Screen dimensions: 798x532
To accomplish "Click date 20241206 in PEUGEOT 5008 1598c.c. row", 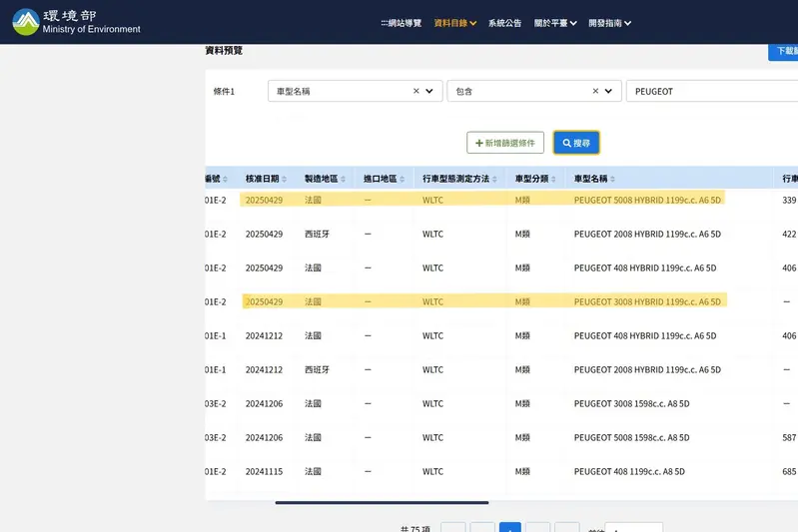I will tap(264, 437).
